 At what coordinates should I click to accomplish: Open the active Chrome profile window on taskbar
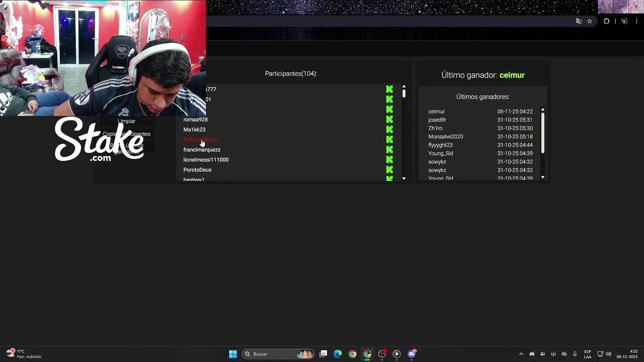367,354
